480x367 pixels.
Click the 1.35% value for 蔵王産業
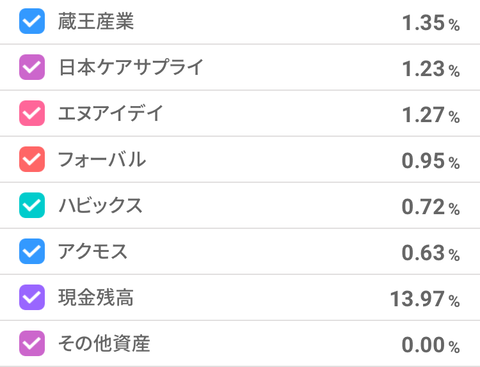431,23
